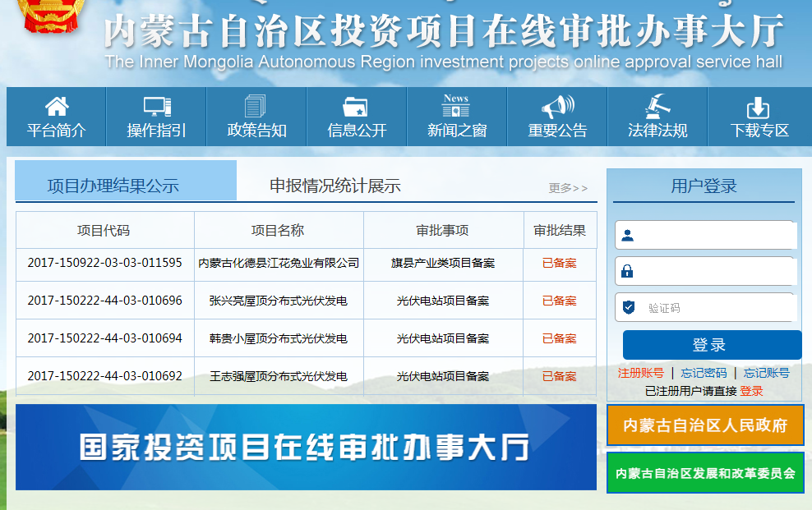
Task: Open the 信息公开 folder icon
Action: (x=356, y=107)
